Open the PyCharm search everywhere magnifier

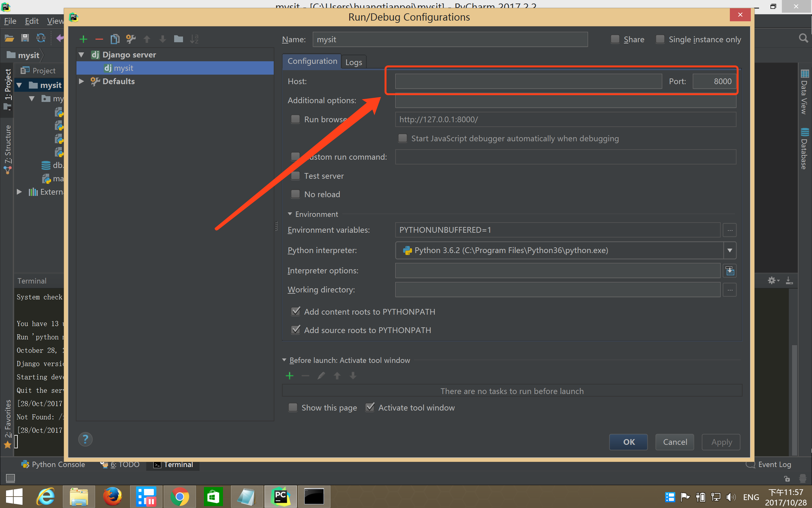(x=803, y=38)
